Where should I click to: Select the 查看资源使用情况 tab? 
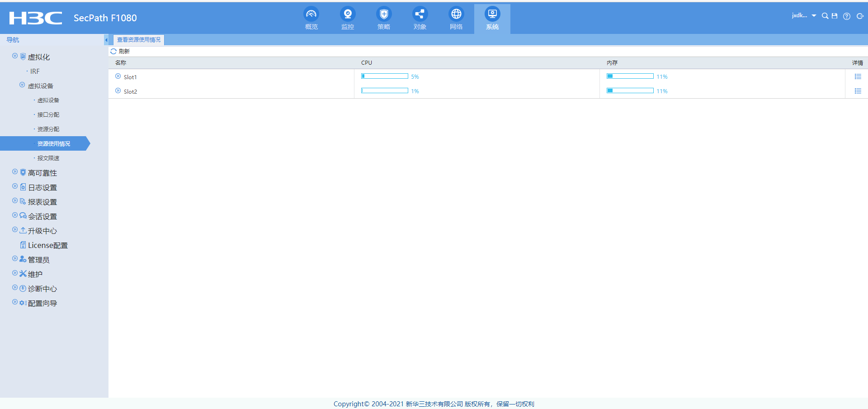(x=139, y=40)
